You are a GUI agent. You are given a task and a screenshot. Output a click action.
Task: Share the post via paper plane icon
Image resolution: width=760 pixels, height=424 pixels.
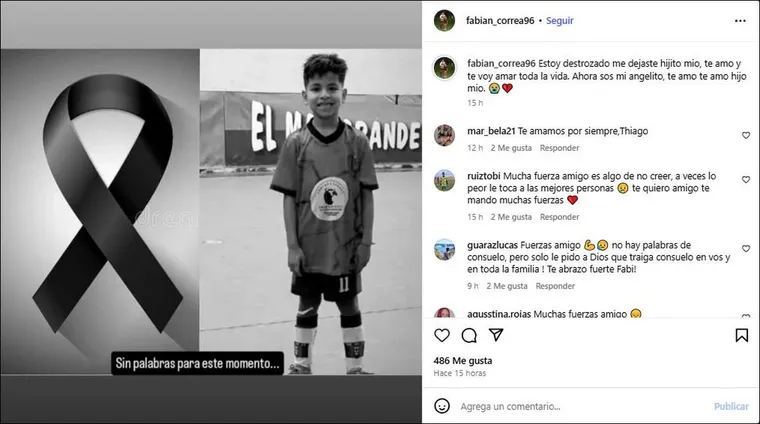[496, 335]
